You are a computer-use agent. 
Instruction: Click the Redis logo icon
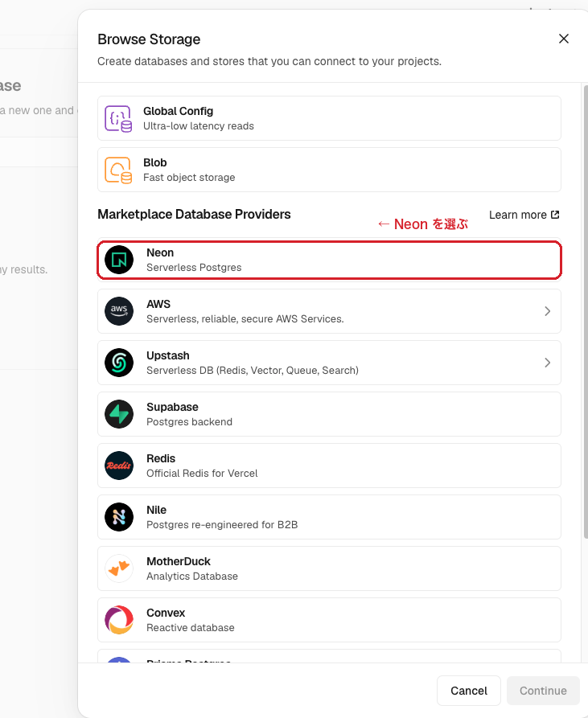pyautogui.click(x=119, y=466)
